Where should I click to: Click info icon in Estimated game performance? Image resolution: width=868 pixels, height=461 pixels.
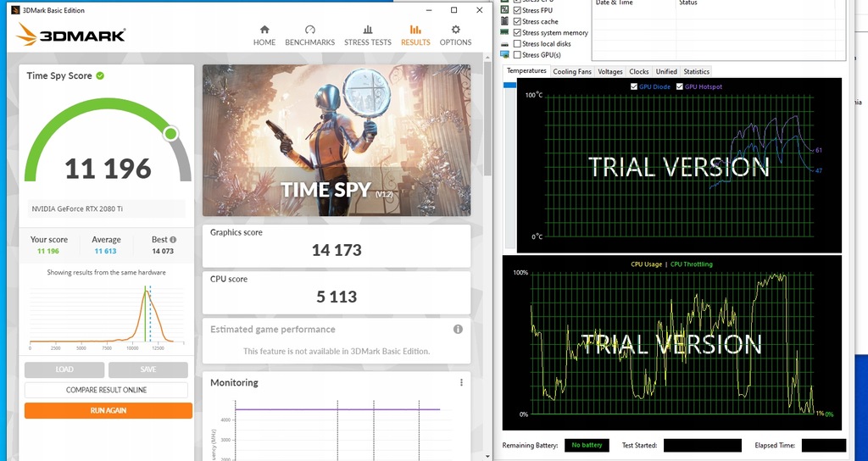coord(458,330)
